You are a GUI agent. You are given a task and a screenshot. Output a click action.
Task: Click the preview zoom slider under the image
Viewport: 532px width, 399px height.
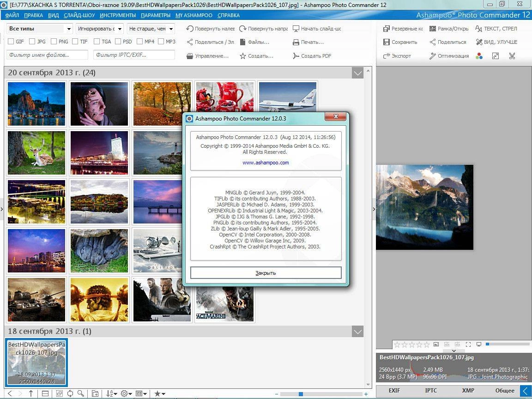click(x=507, y=344)
